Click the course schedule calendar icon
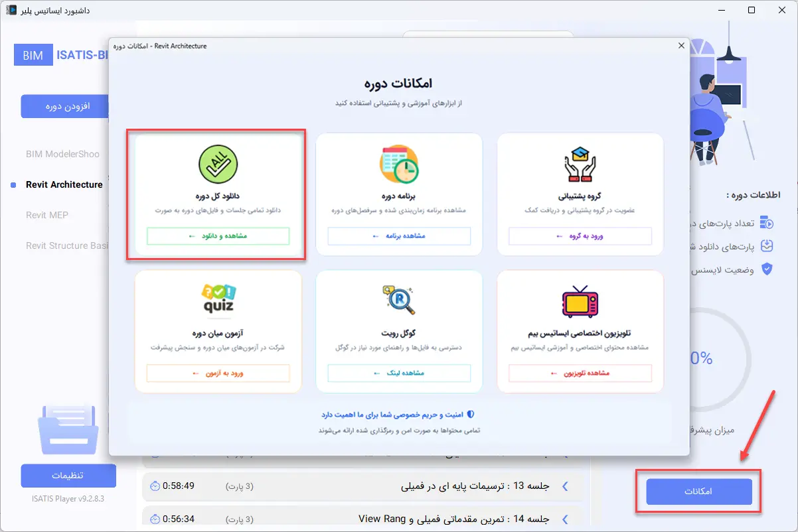Screen dimensions: 798x532 pos(399,163)
